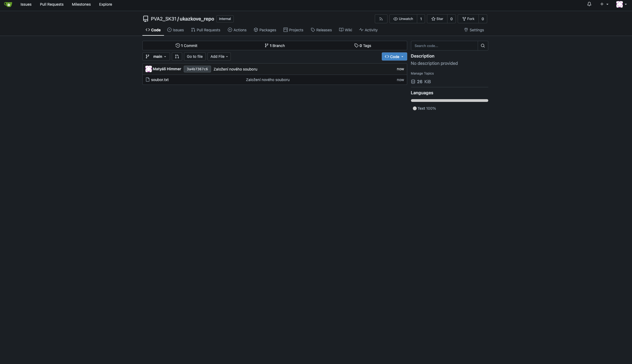Open commit 3a4b7367c6
Viewport: 632px width, 364px height.
(197, 69)
